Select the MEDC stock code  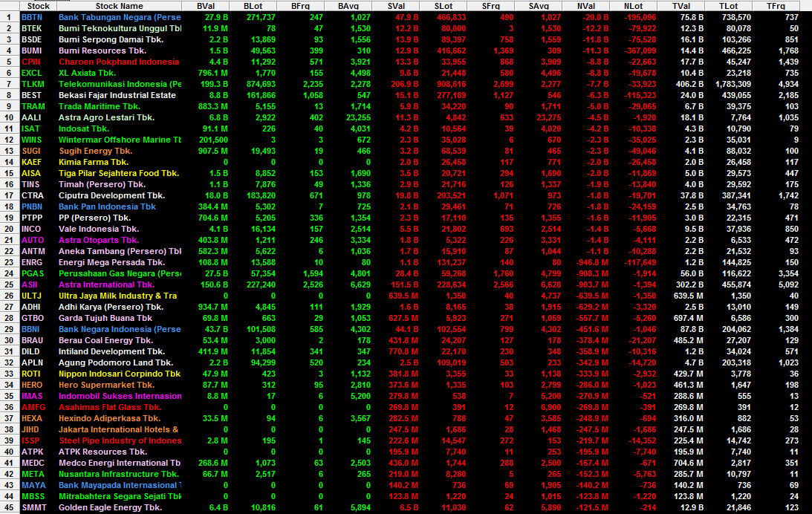33,463
